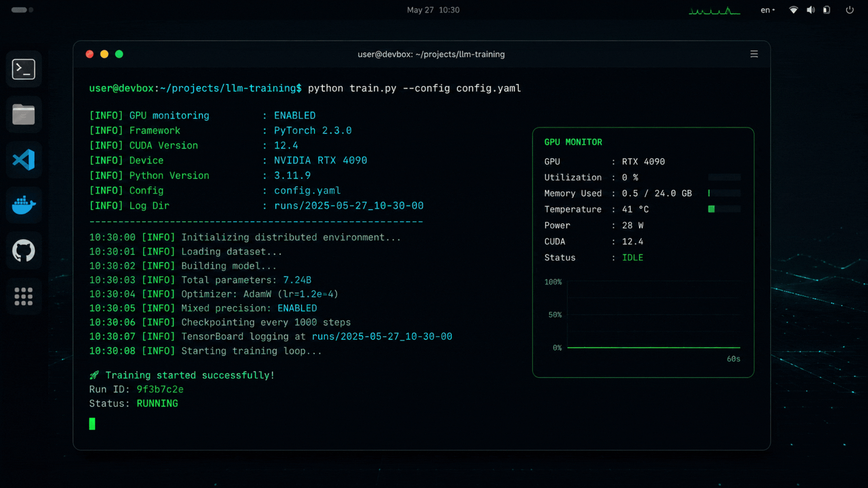This screenshot has width=868, height=488.
Task: Click the 'Optimizer: AdamW' log line
Action: pos(213,294)
